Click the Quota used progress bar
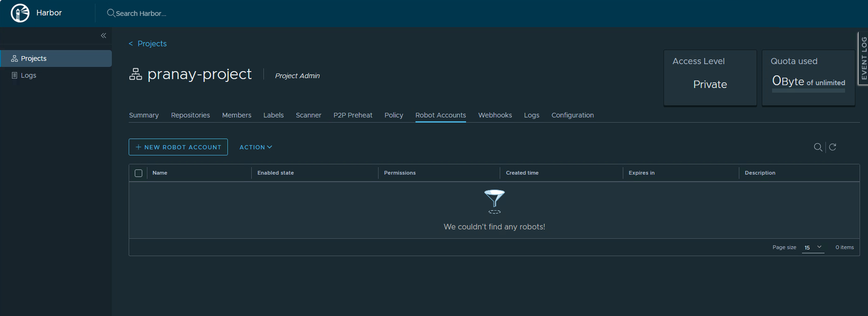Screen dimensions: 868x316 tap(808, 91)
